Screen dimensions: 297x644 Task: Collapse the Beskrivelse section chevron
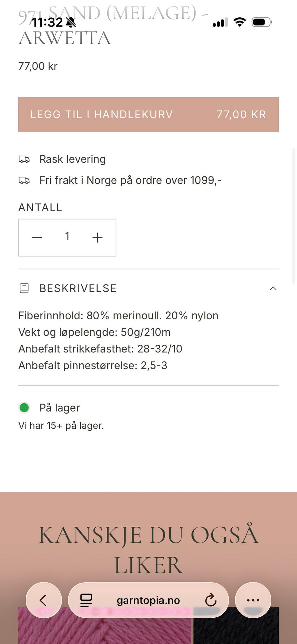[273, 288]
